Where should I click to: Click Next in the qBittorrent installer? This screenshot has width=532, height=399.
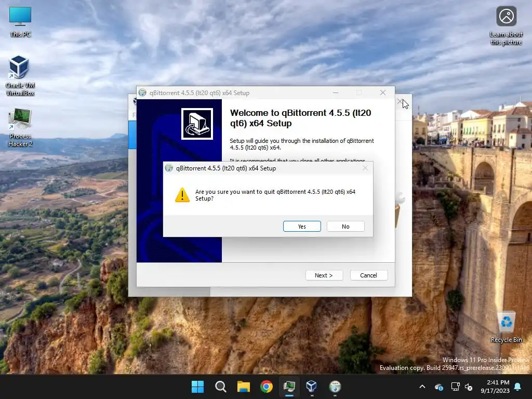click(324, 275)
